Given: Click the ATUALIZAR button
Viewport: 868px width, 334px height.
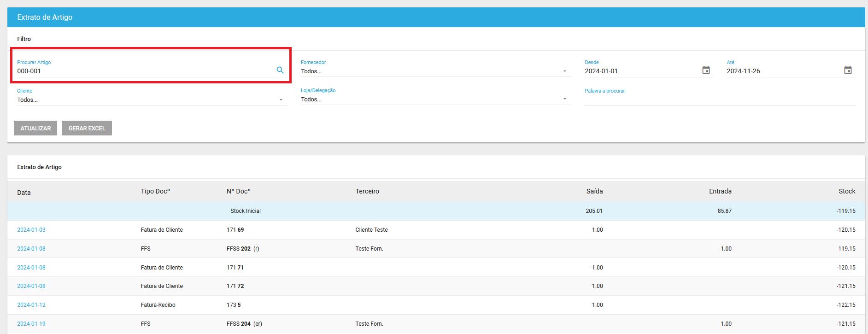Looking at the screenshot, I should coord(35,128).
